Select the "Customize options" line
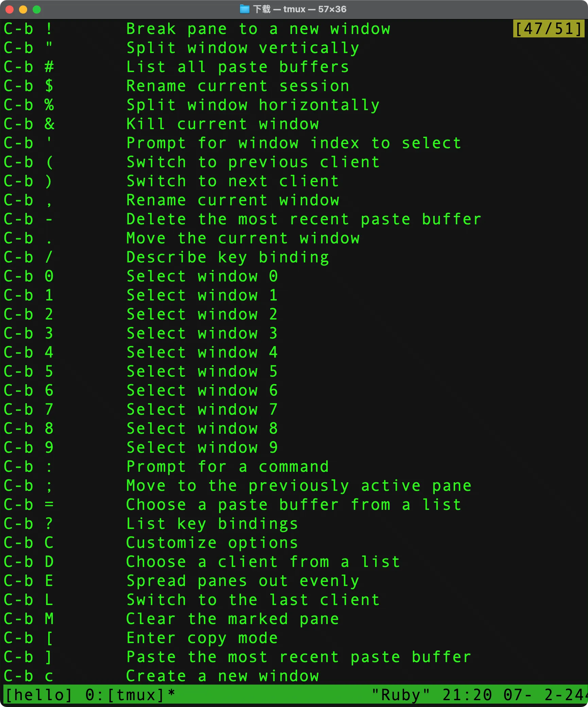The image size is (588, 707). pos(212,543)
